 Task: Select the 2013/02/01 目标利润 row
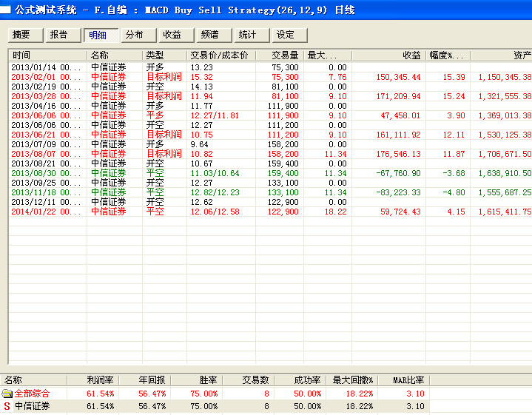pyautogui.click(x=270, y=77)
